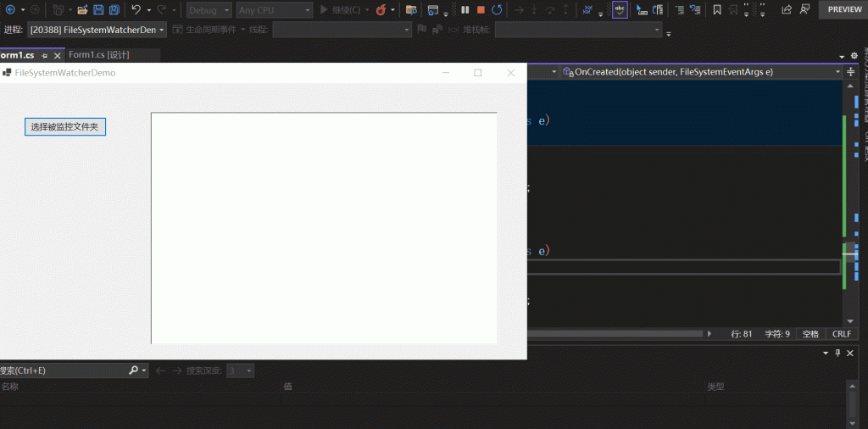868x429 pixels.
Task: Pause the debugging session
Action: pos(465,10)
